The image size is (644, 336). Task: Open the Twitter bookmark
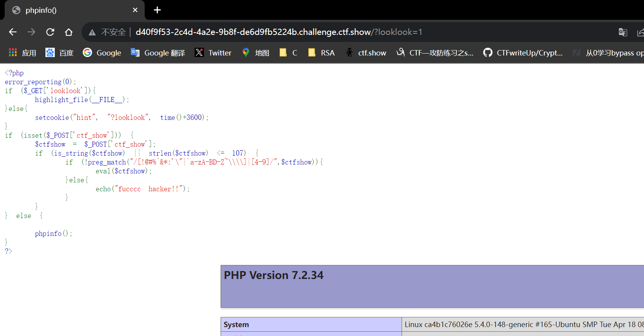pyautogui.click(x=213, y=53)
